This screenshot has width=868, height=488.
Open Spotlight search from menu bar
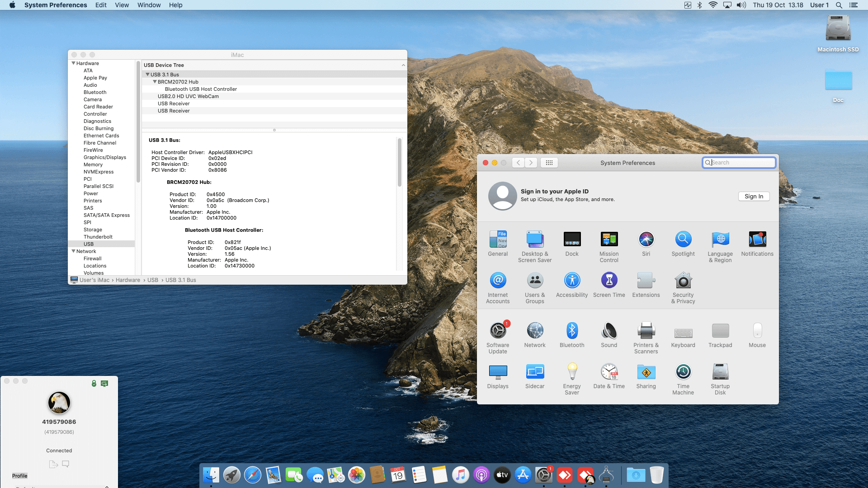coord(839,5)
